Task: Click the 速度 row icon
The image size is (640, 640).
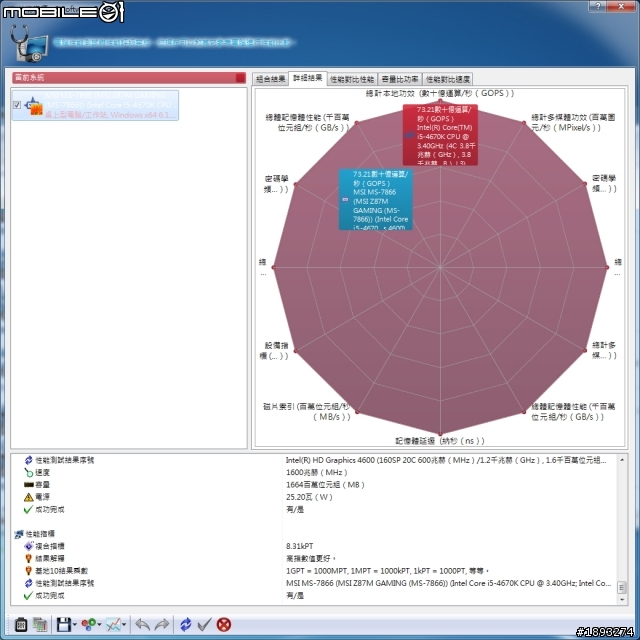Action: pos(28,473)
